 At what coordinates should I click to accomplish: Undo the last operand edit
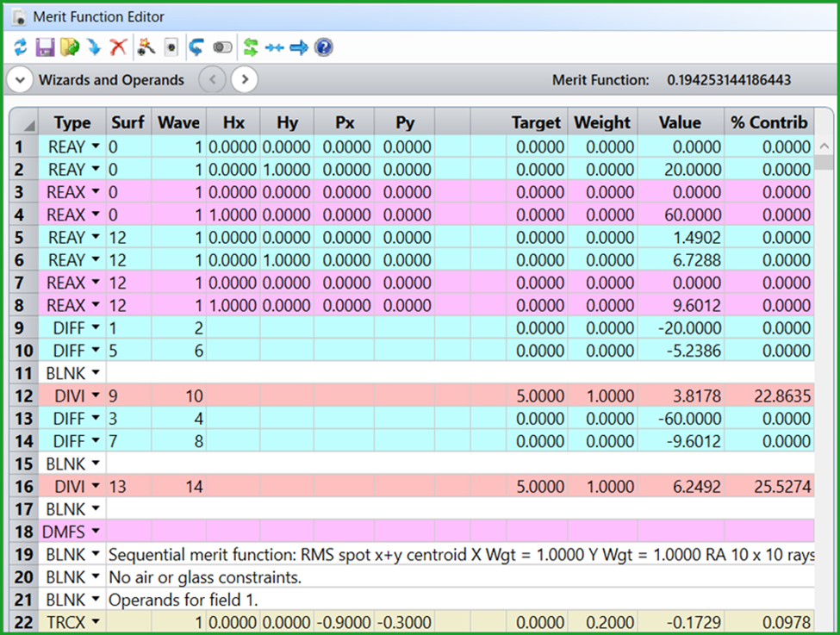[195, 47]
